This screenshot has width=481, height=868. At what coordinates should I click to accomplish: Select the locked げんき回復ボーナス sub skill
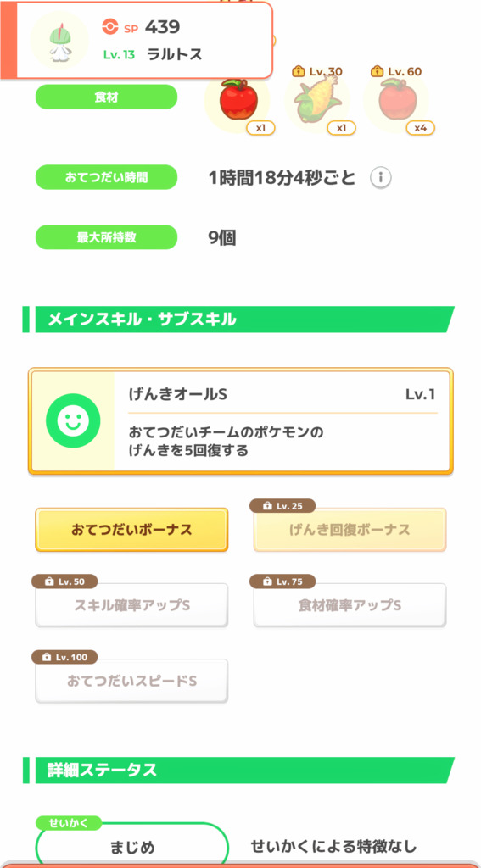350,530
